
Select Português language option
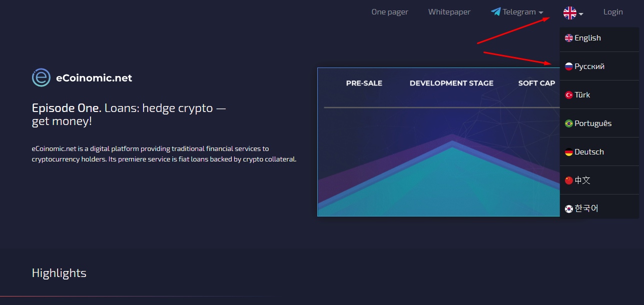pos(592,123)
